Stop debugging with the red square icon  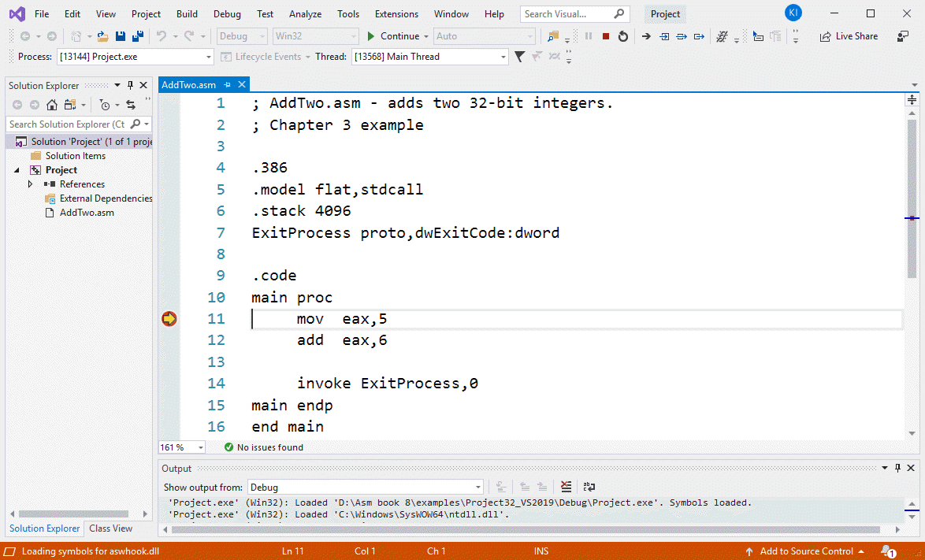tap(604, 36)
